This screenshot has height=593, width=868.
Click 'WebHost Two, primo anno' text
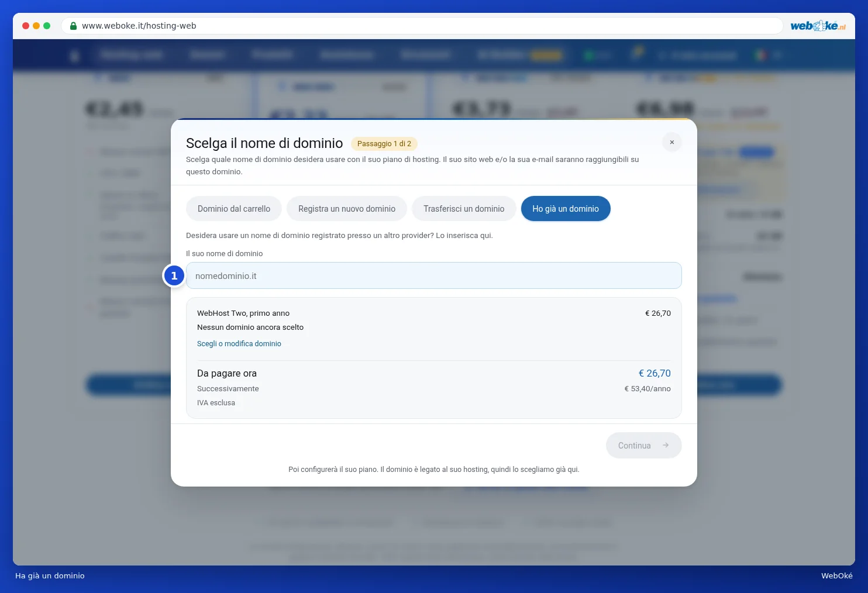point(243,313)
